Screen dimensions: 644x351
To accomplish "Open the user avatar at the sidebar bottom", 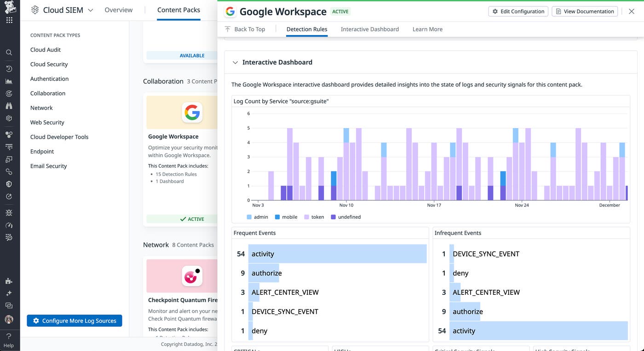I will click(x=9, y=319).
